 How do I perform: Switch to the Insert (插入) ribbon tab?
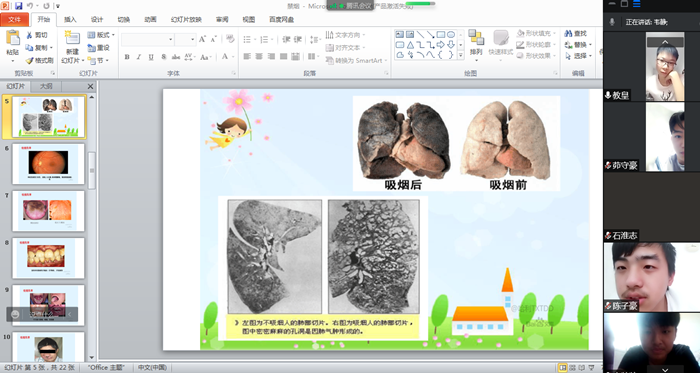(x=70, y=20)
